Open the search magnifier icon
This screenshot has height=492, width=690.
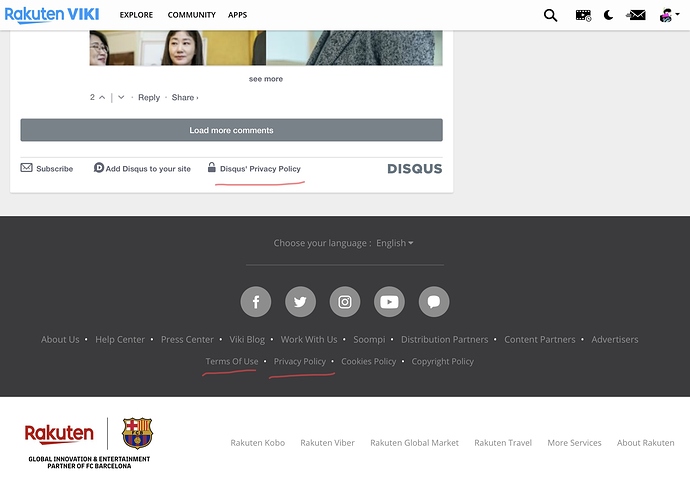(x=550, y=15)
